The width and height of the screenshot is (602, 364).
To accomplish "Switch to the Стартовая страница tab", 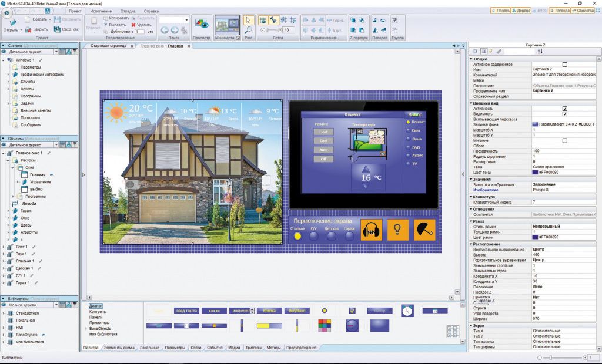I will coord(108,46).
